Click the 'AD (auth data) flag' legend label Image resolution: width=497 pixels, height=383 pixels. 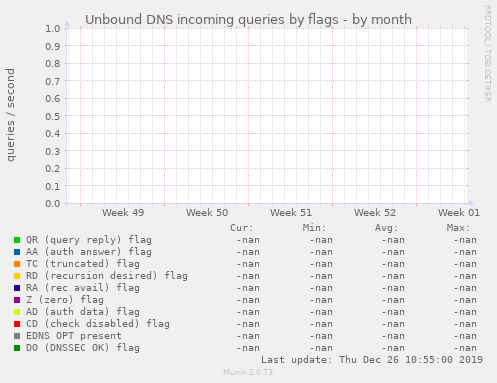[x=83, y=312]
